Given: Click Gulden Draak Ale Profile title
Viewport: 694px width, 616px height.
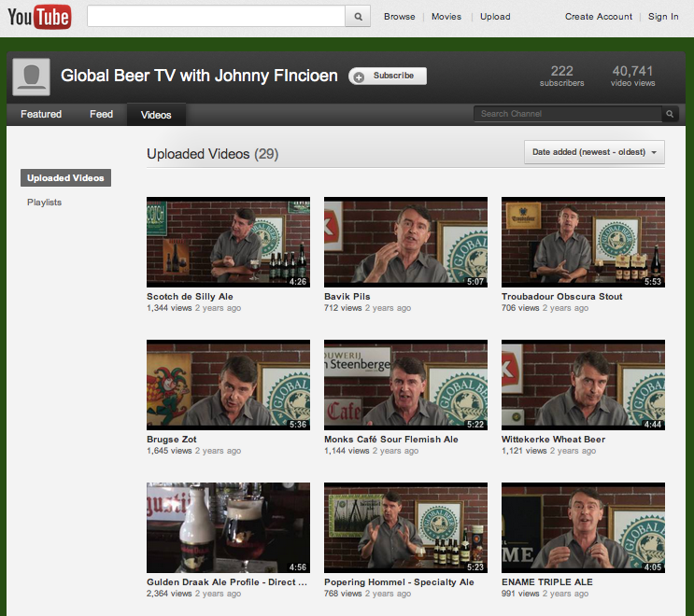Looking at the screenshot, I should pyautogui.click(x=227, y=582).
